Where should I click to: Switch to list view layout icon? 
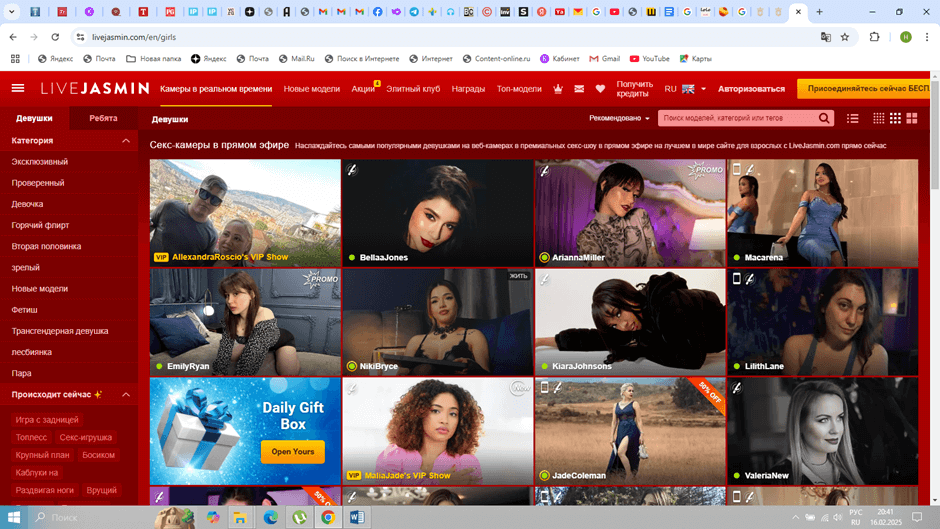853,118
